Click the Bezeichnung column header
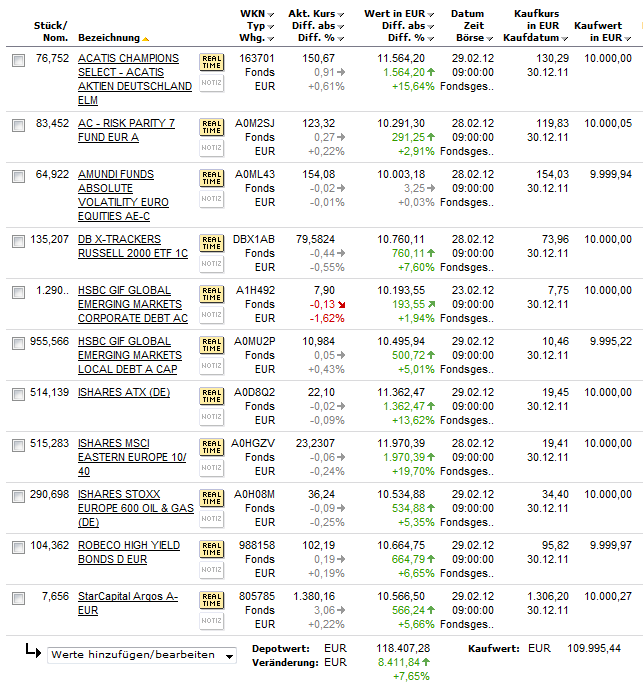The width and height of the screenshot is (643, 689). pyautogui.click(x=109, y=38)
